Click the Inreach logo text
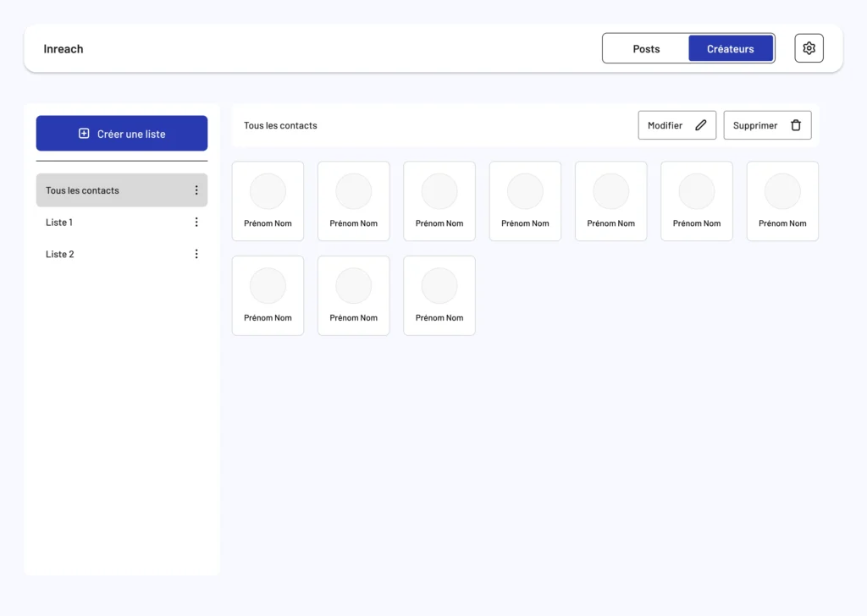The height and width of the screenshot is (616, 867). pos(64,49)
